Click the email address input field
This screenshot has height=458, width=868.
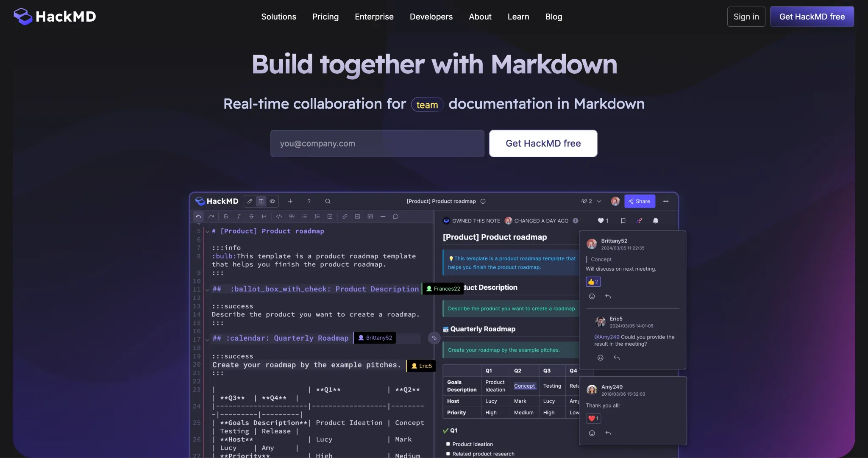tap(377, 143)
